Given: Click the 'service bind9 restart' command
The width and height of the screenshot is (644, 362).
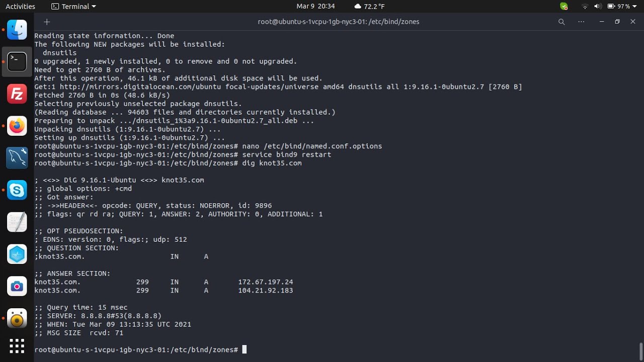Looking at the screenshot, I should [x=287, y=154].
